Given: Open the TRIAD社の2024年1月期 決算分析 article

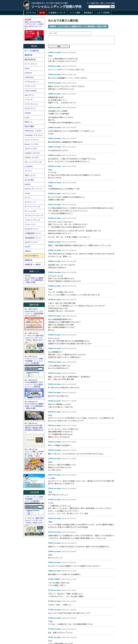Looking at the screenshot, I should [34, 429].
